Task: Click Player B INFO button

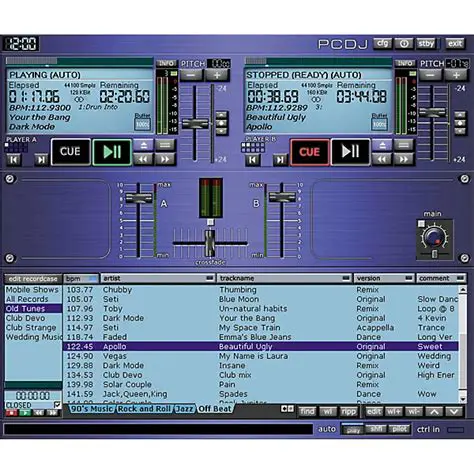Action: (405, 63)
